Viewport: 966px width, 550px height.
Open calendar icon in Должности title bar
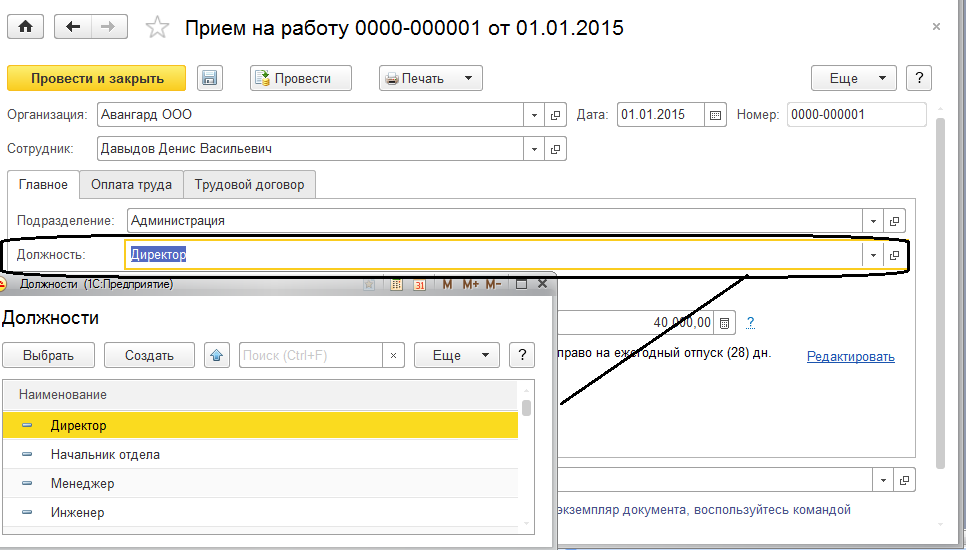click(x=420, y=284)
